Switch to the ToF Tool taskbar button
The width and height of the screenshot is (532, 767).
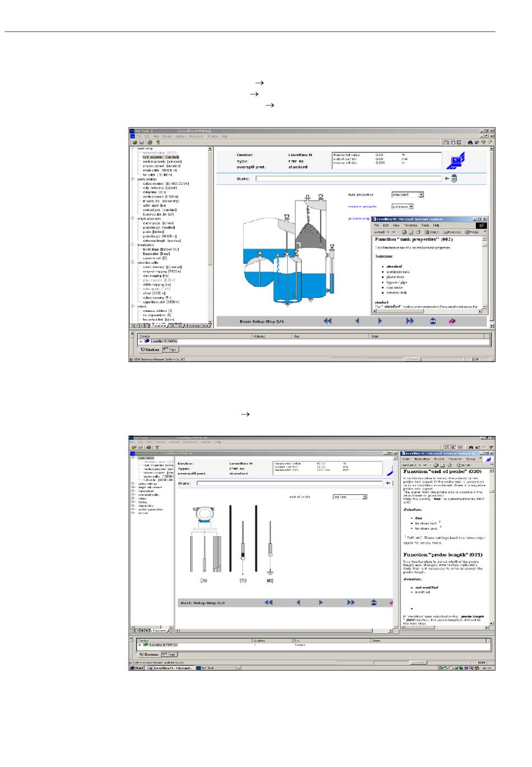(x=218, y=668)
